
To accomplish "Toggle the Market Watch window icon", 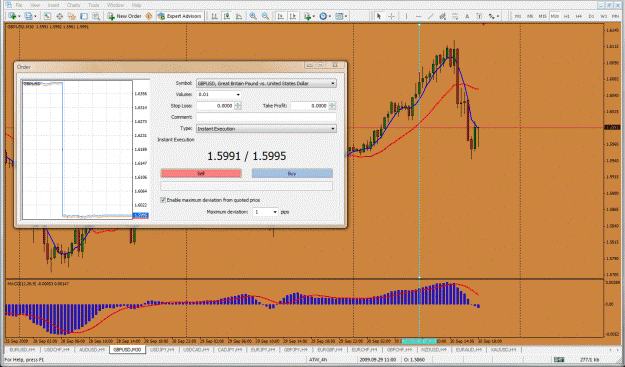I will pos(47,16).
